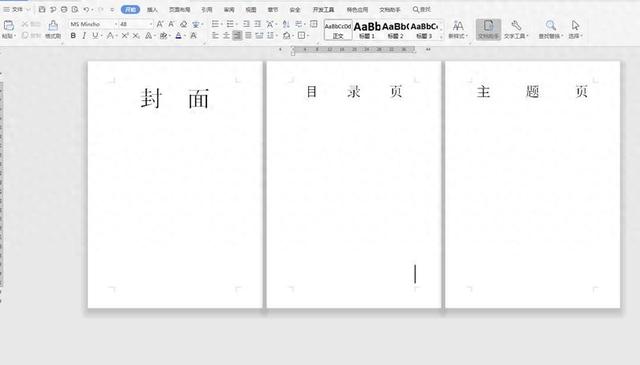Click the Print icon in quick access bar
Image resolution: width=640 pixels, height=365 pixels.
[64, 9]
